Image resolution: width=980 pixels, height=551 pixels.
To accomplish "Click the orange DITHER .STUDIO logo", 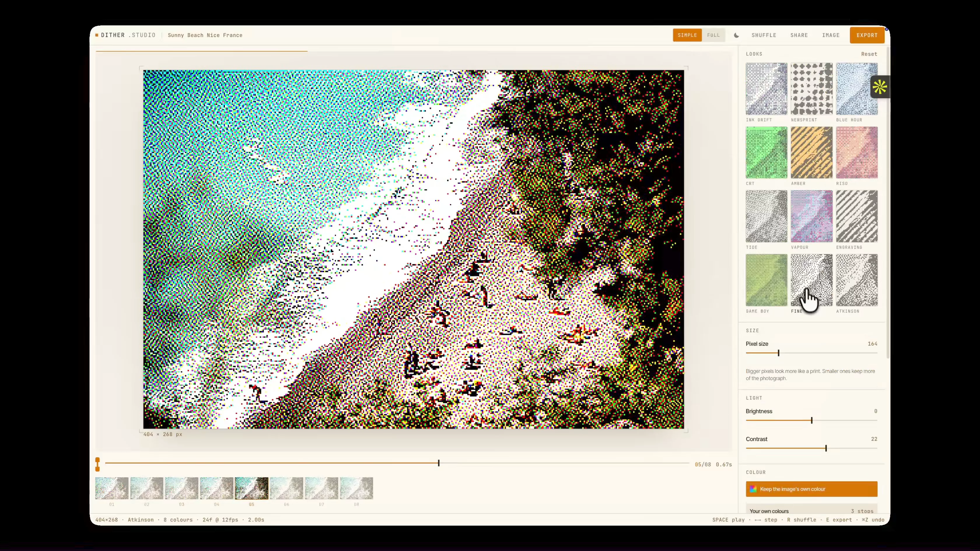I will (125, 35).
